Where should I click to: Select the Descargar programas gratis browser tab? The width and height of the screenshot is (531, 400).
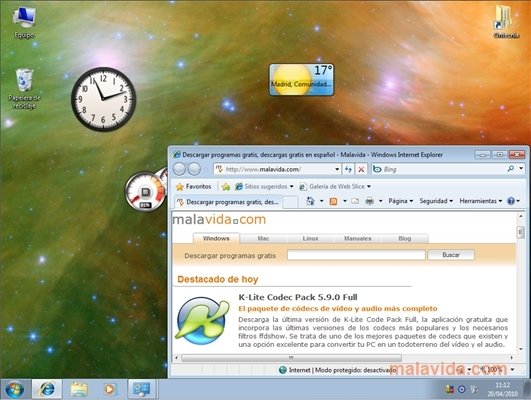point(228,202)
